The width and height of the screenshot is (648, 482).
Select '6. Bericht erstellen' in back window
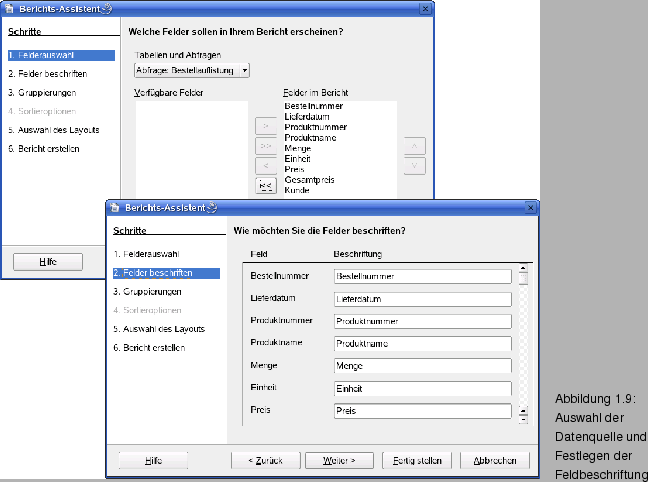[44, 149]
